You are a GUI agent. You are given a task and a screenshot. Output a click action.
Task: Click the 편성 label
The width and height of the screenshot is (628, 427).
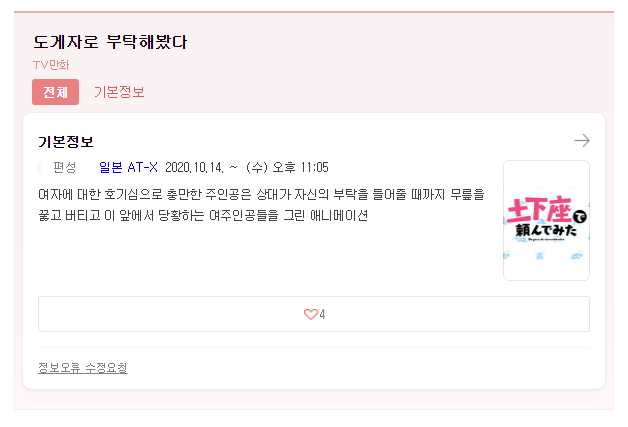pos(64,167)
